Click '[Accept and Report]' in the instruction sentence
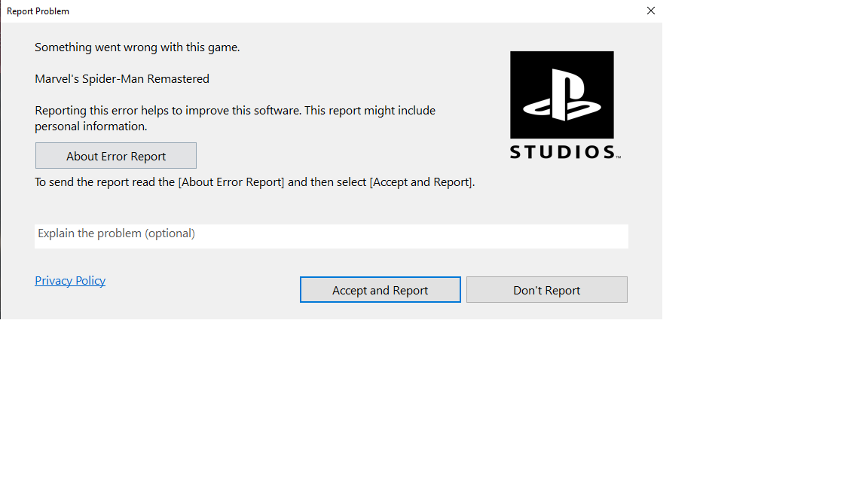The image size is (868, 488). point(421,182)
